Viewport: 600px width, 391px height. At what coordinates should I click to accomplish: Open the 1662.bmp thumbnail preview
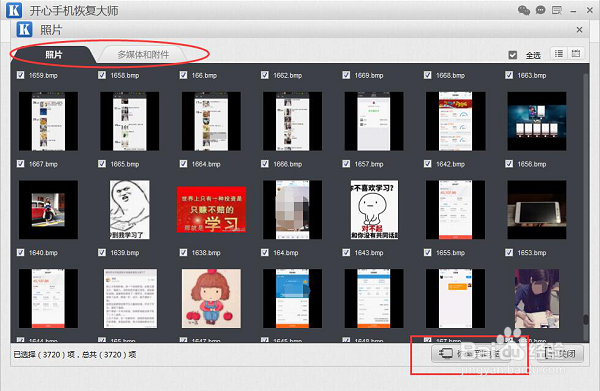pyautogui.click(x=292, y=121)
